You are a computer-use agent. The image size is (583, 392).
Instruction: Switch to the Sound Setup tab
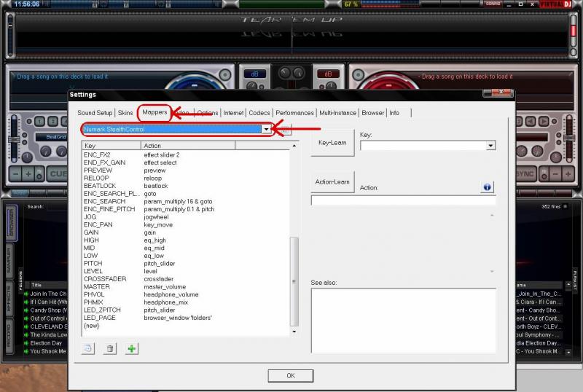95,113
